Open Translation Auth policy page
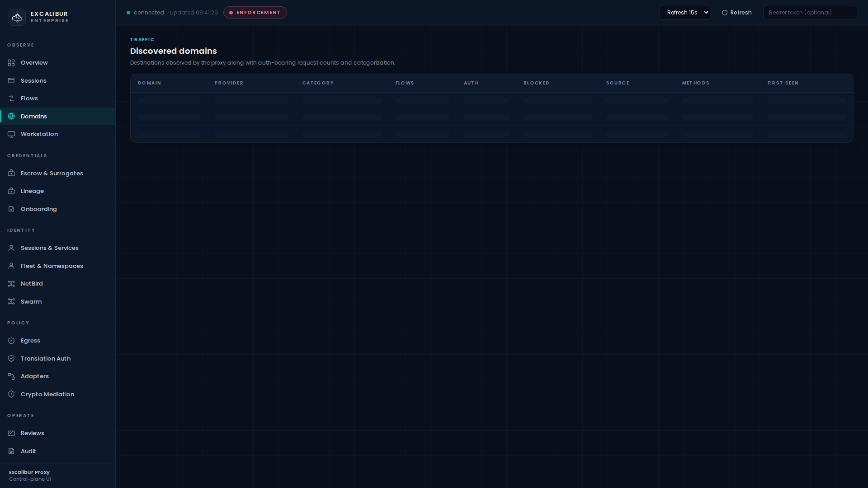This screenshot has width=868, height=488. [x=45, y=359]
